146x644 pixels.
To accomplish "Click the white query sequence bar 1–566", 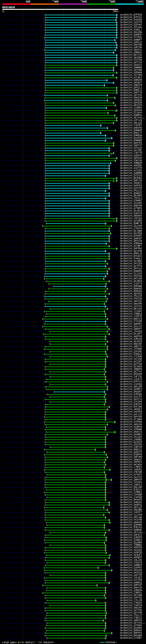I will (60, 10).
